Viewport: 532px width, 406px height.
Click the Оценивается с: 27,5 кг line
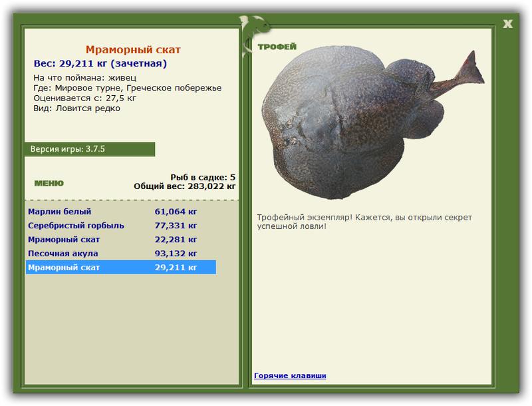pyautogui.click(x=85, y=98)
